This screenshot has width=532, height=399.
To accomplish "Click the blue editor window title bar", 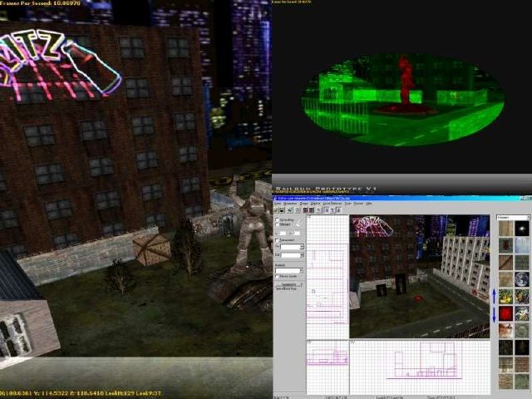I will tap(402, 198).
